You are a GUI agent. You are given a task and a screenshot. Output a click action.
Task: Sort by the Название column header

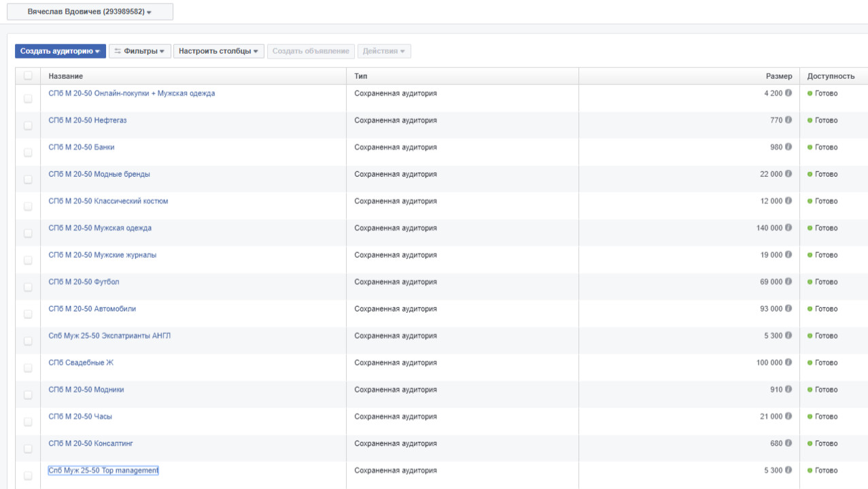tap(66, 76)
